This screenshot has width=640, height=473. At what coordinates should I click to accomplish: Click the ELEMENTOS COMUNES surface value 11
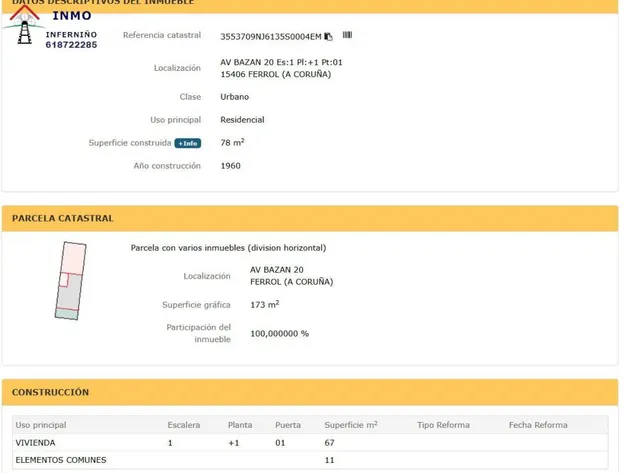click(x=329, y=460)
